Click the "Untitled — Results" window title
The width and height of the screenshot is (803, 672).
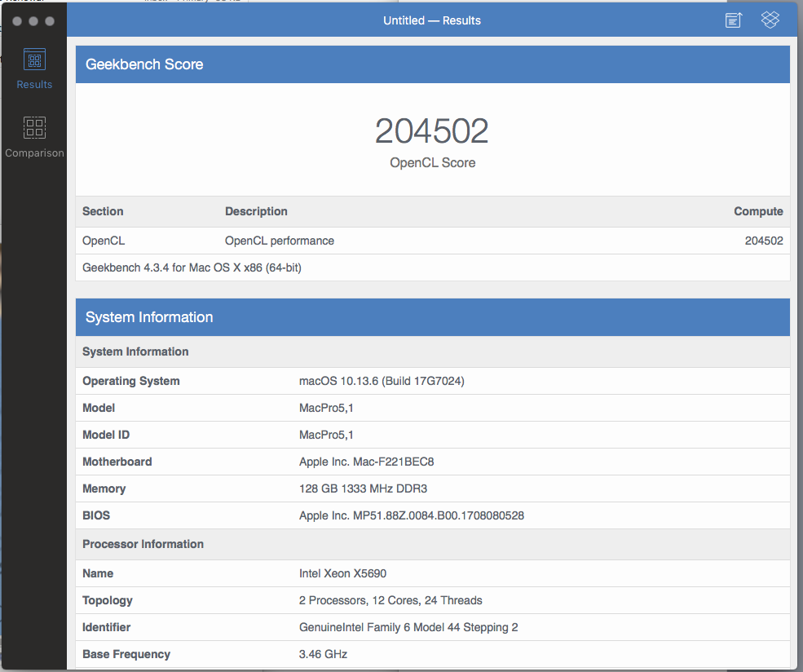(x=432, y=20)
